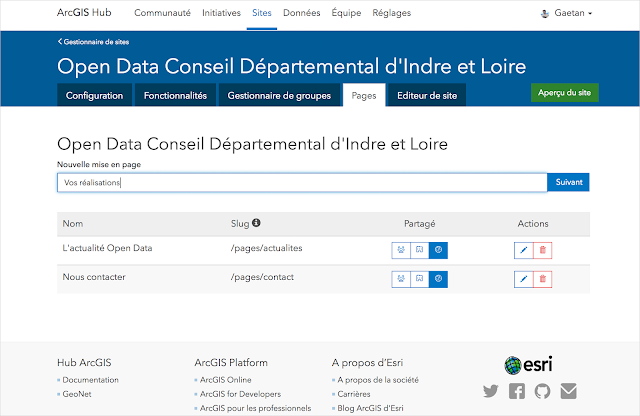Click the trash icon for Nous contacter
The height and width of the screenshot is (416, 640).
click(x=542, y=279)
